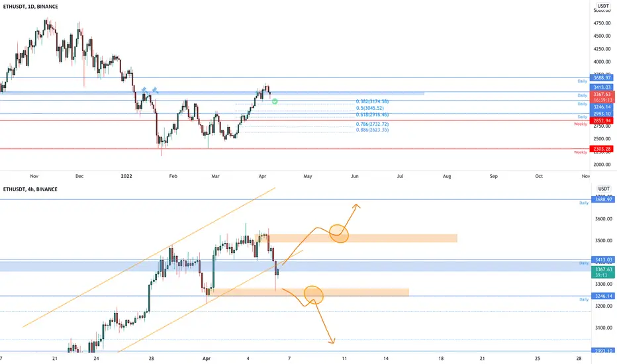Click the 18 date on 4h time axis
Viewport: 617px width, 364px height.
441,359
